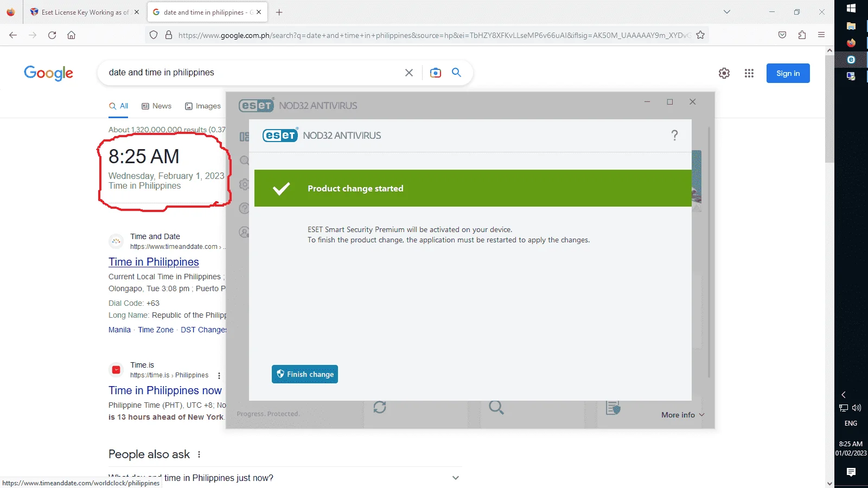The height and width of the screenshot is (488, 868).
Task: List all tabs dropdown arrow
Action: pos(727,12)
